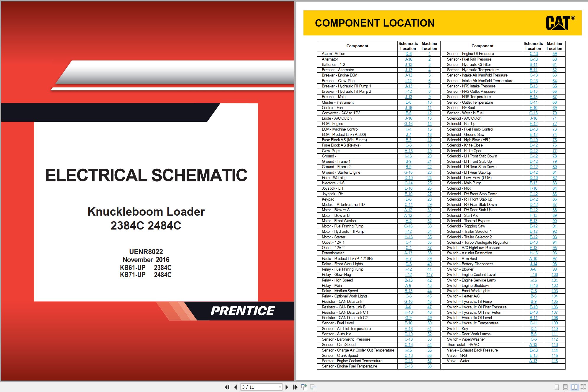The image size is (588, 392).
Task: Open machine location 24 for Horn - Warning
Action: [429, 178]
